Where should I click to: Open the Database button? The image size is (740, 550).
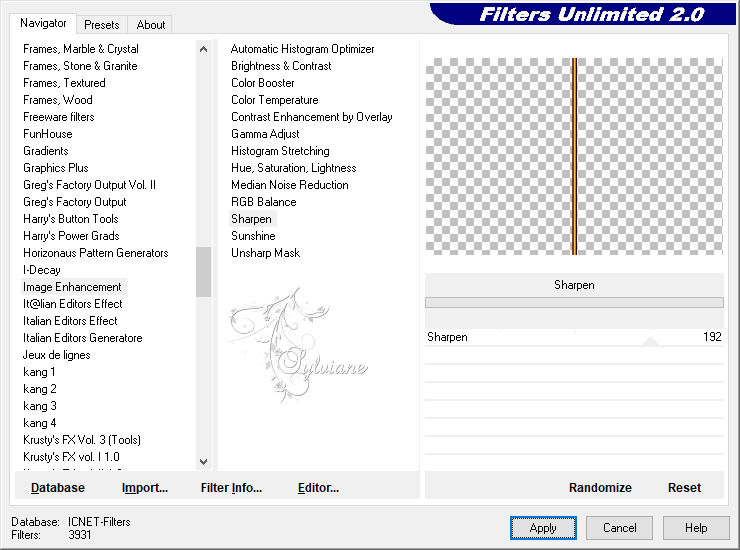(x=58, y=487)
